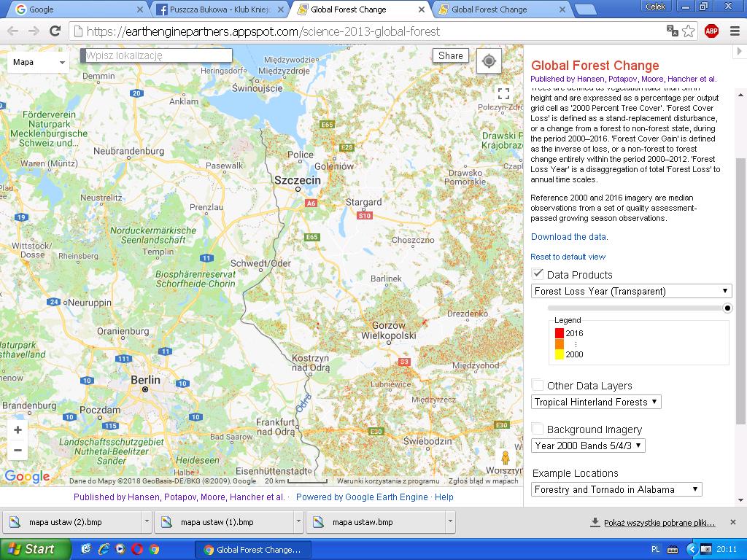Open Global Forest Change taskbar window button
747x560 pixels.
253,550
